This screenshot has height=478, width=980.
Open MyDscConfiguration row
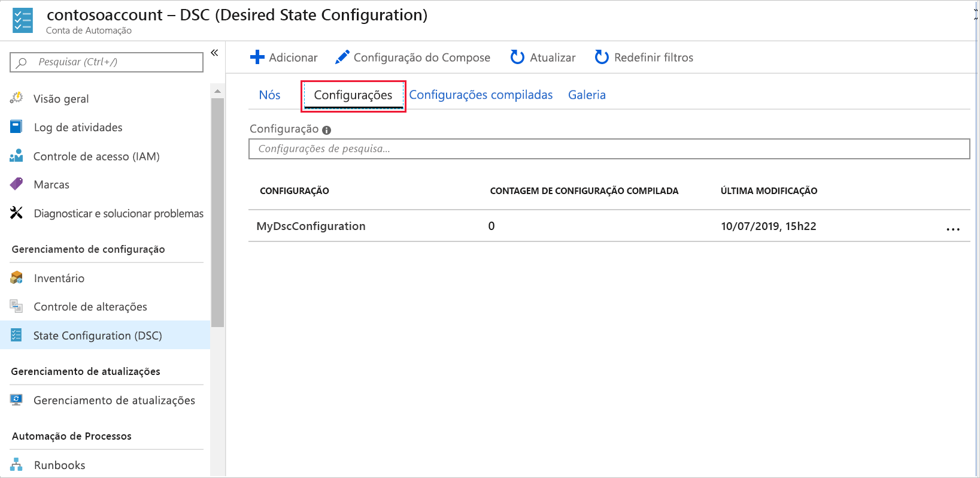[x=609, y=226]
